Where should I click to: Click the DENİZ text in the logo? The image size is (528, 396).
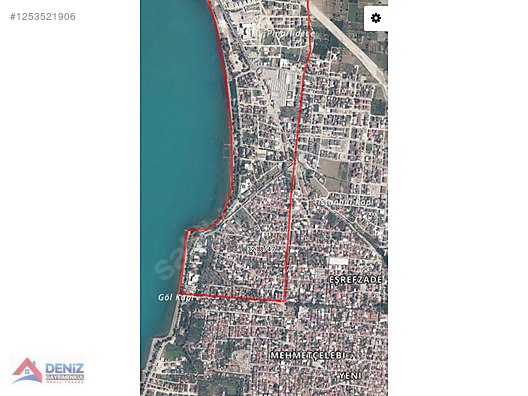click(x=64, y=368)
